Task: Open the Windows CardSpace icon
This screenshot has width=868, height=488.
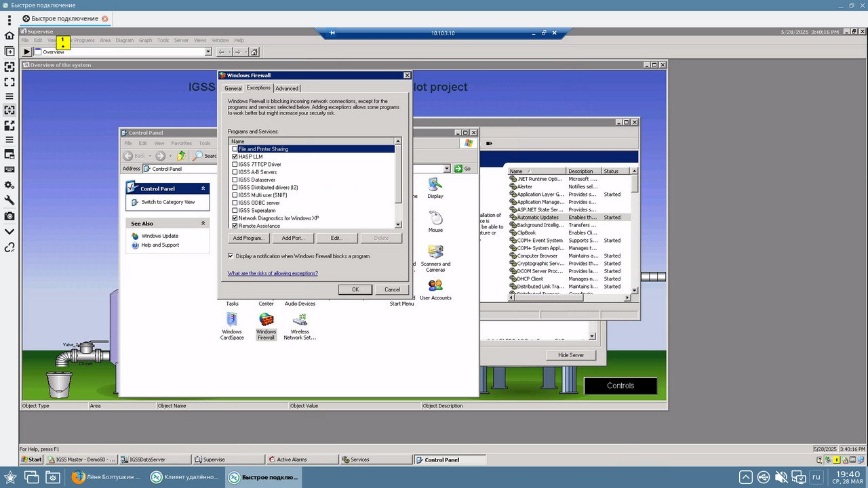Action: (232, 319)
